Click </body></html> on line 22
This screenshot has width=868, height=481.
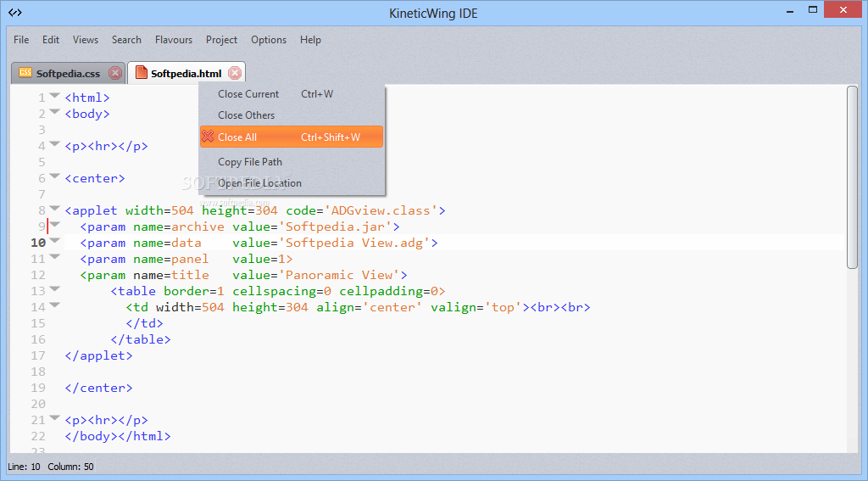[117, 436]
